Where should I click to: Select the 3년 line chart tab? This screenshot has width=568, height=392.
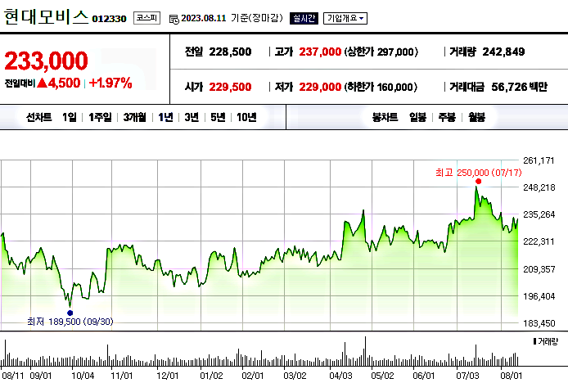point(192,117)
